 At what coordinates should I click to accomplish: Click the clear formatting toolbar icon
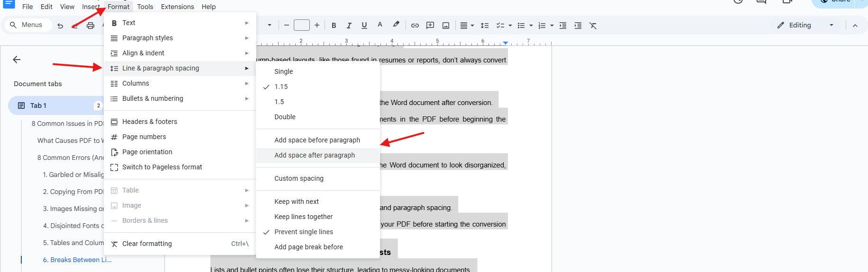pos(593,26)
